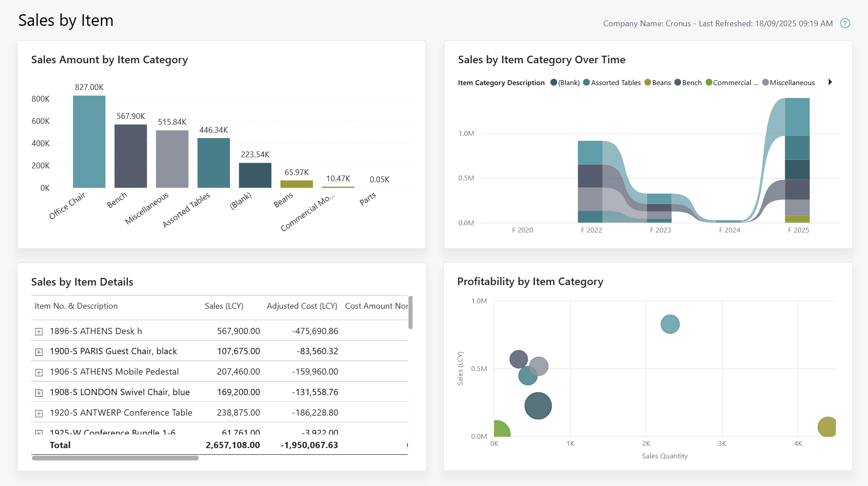The width and height of the screenshot is (868, 486).
Task: Click the arrow to scroll the legend right
Action: click(x=830, y=82)
